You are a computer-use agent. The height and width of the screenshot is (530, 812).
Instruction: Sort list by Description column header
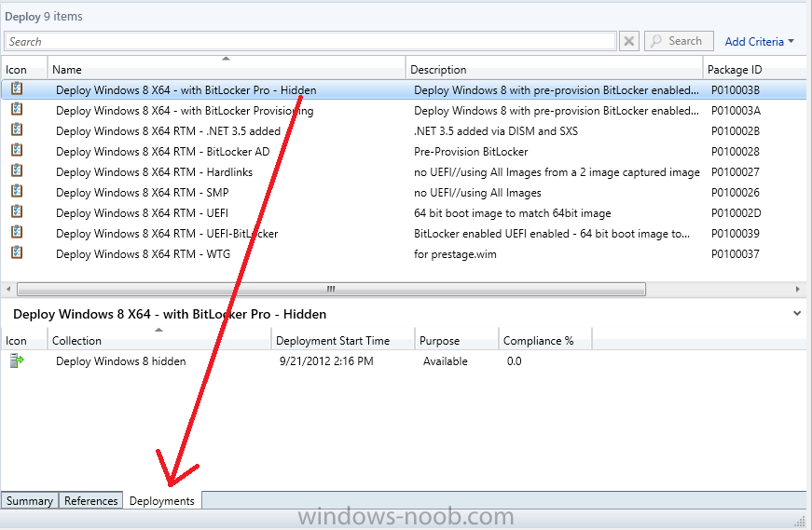554,69
